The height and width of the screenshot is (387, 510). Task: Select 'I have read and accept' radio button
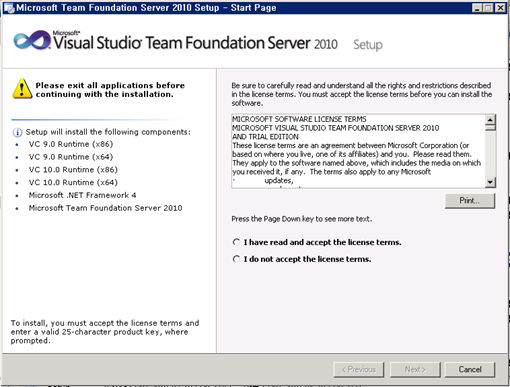[x=236, y=242]
